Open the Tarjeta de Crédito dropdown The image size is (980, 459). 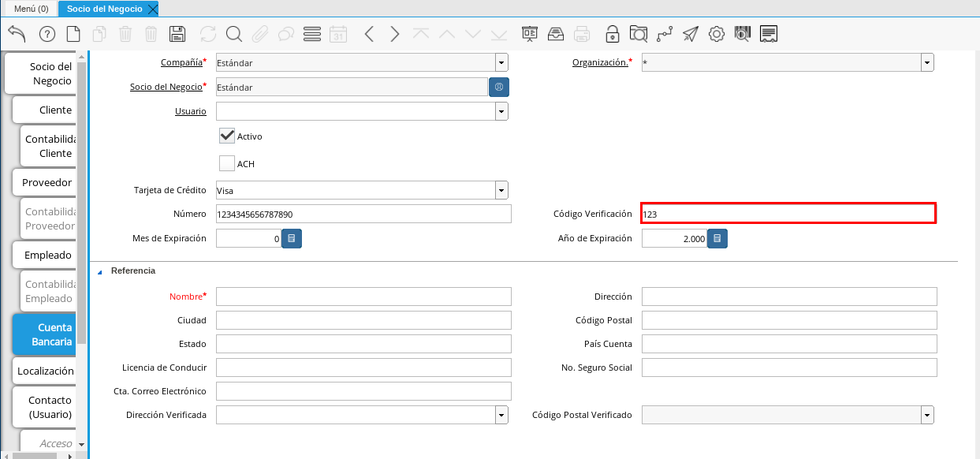(x=501, y=191)
